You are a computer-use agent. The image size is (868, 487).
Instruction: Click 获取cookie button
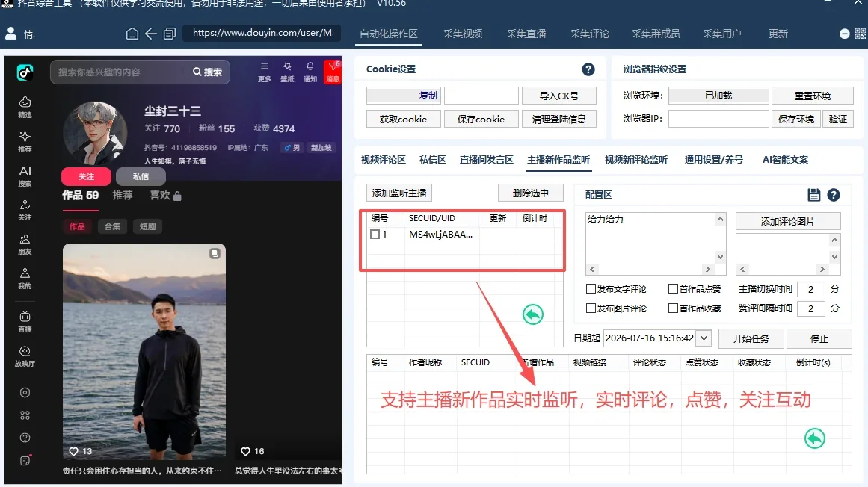(404, 119)
